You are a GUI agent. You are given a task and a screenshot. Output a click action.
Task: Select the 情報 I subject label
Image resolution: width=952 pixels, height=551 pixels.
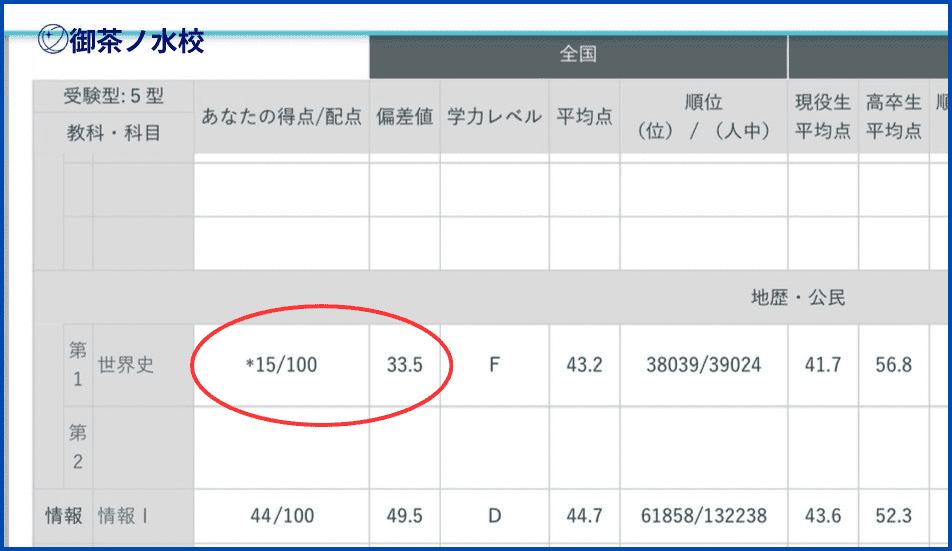click(x=123, y=516)
